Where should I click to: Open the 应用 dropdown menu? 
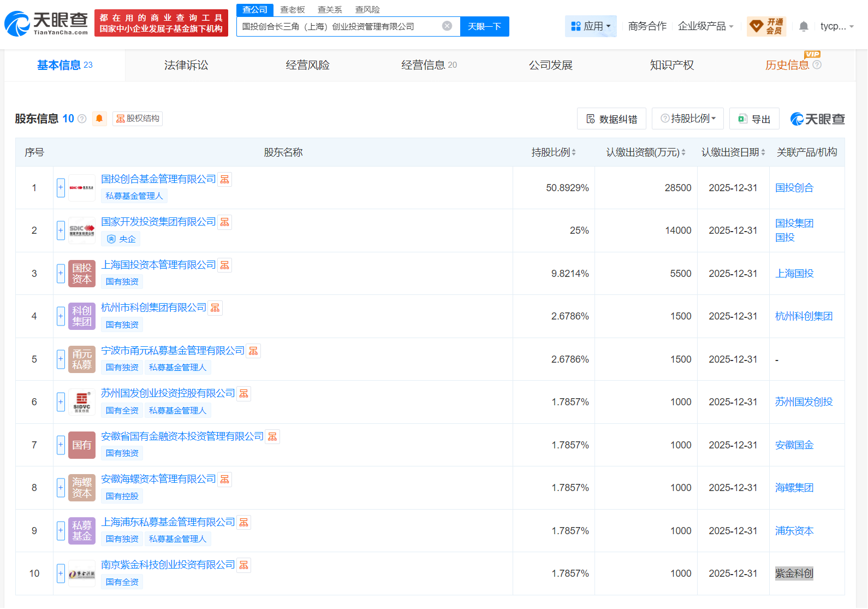[591, 26]
